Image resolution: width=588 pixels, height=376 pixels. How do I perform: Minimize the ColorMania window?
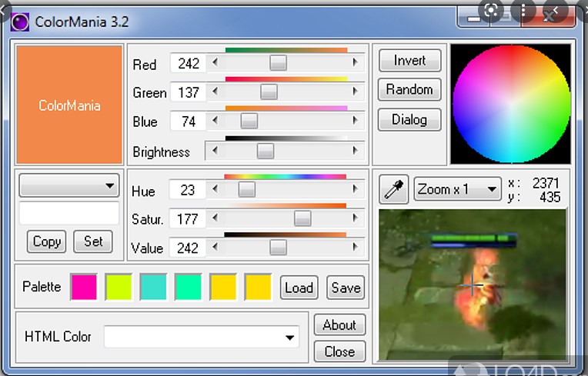(473, 18)
